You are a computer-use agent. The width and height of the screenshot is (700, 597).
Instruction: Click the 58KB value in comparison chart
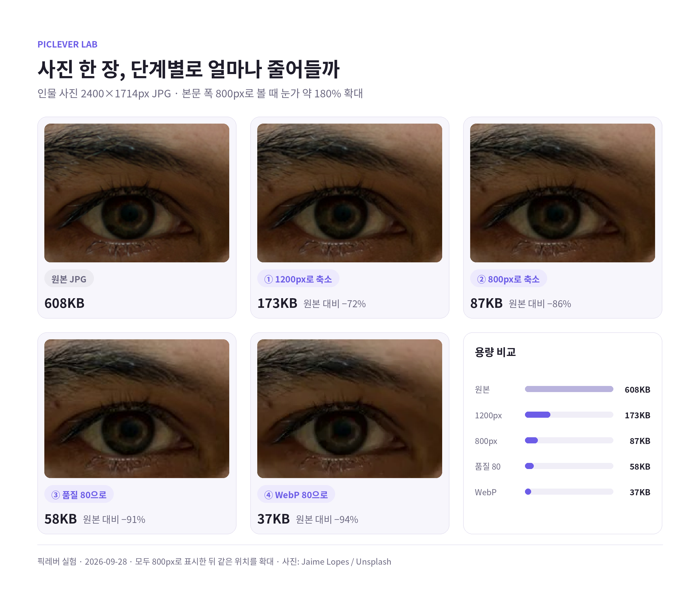click(x=640, y=467)
